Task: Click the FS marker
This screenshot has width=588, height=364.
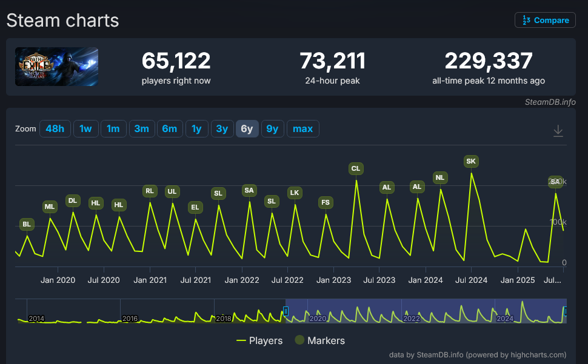Action: point(326,203)
